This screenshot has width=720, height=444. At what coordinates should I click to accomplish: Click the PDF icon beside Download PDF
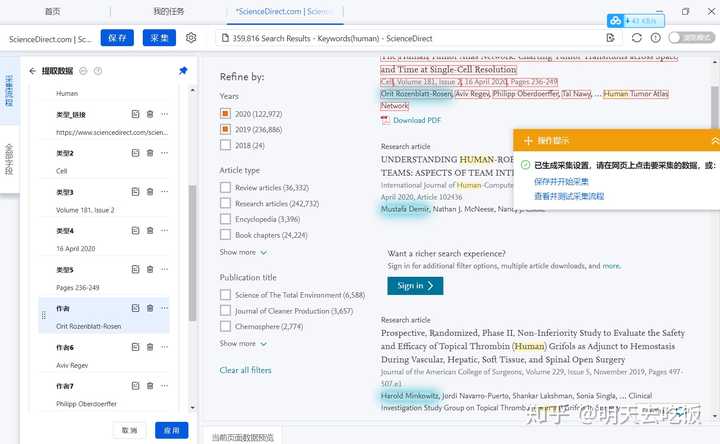coord(385,120)
